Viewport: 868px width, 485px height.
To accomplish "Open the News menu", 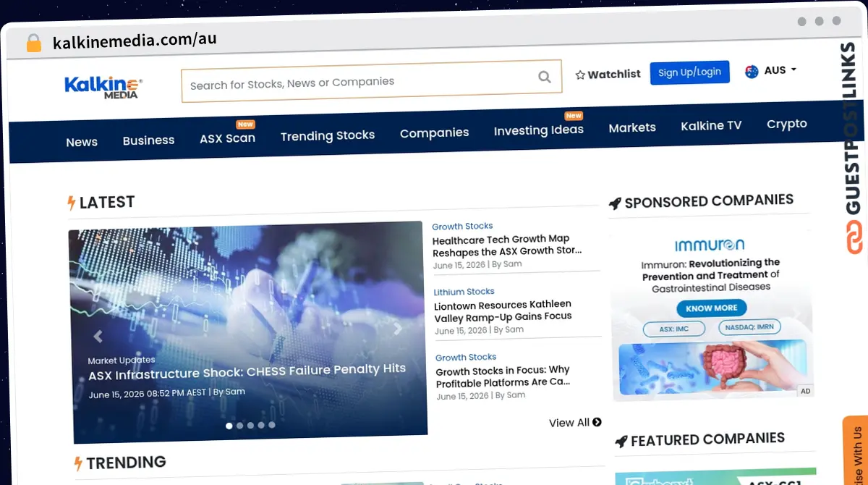I will tap(82, 142).
